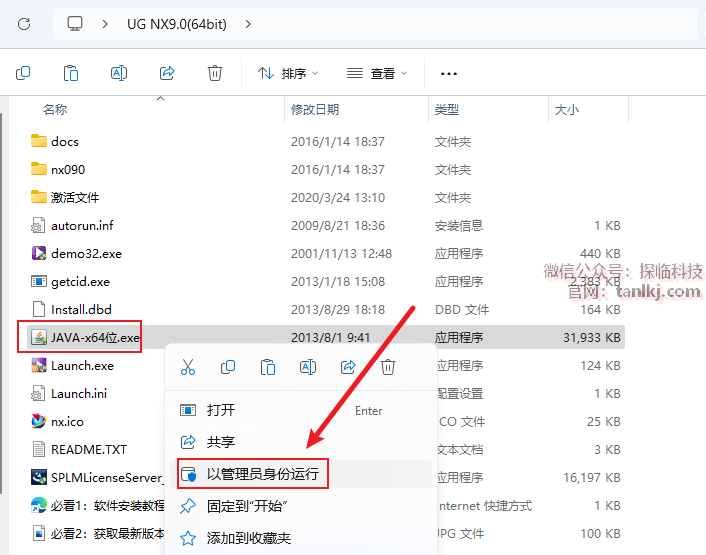
Task: Expand chevron after the monitor icon
Action: [x=105, y=24]
